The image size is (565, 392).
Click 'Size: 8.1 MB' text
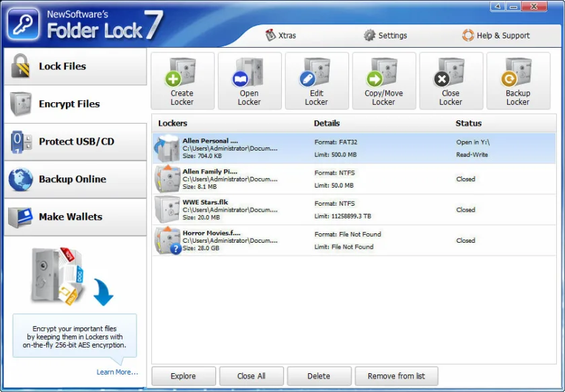(199, 187)
